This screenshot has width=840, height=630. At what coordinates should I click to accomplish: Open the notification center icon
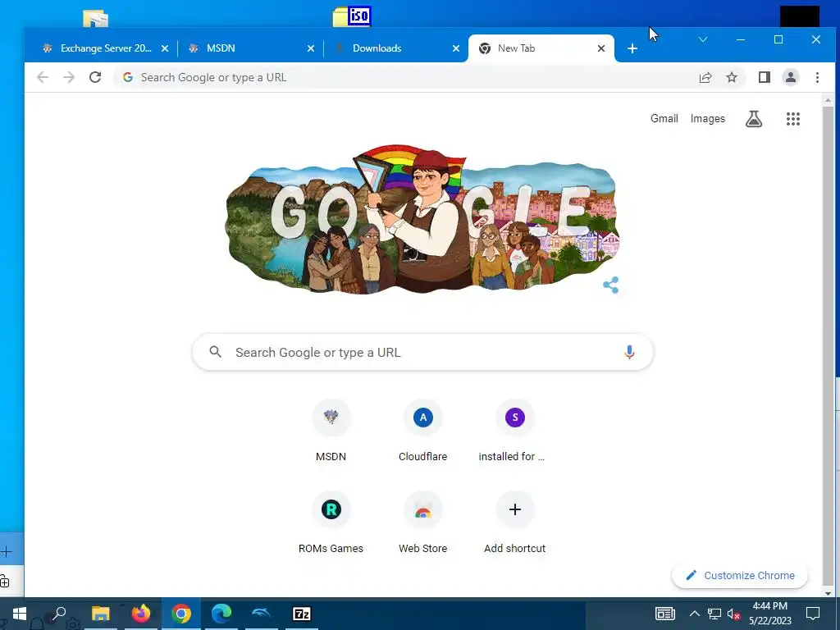click(813, 614)
